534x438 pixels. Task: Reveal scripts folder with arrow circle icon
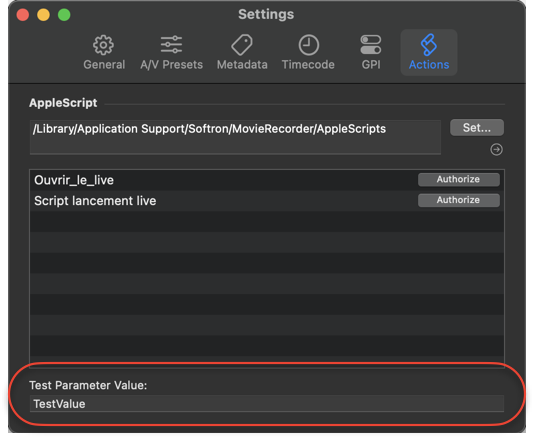pos(496,150)
